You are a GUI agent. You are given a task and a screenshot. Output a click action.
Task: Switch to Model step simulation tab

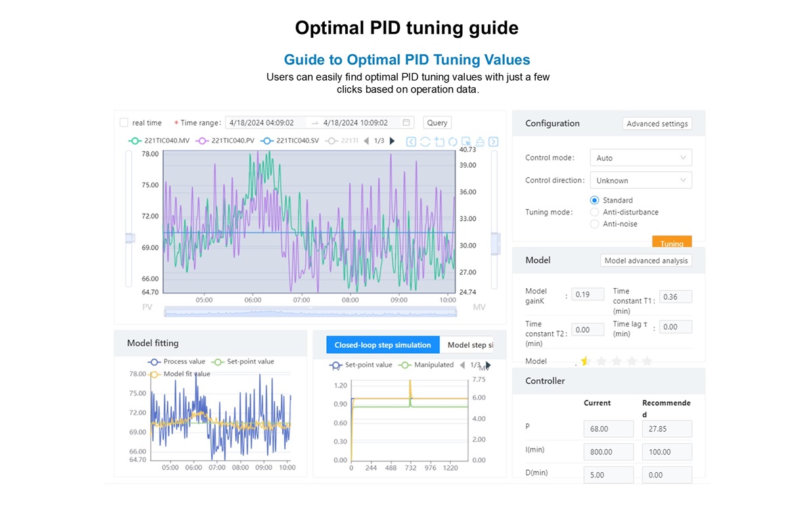[x=468, y=345]
